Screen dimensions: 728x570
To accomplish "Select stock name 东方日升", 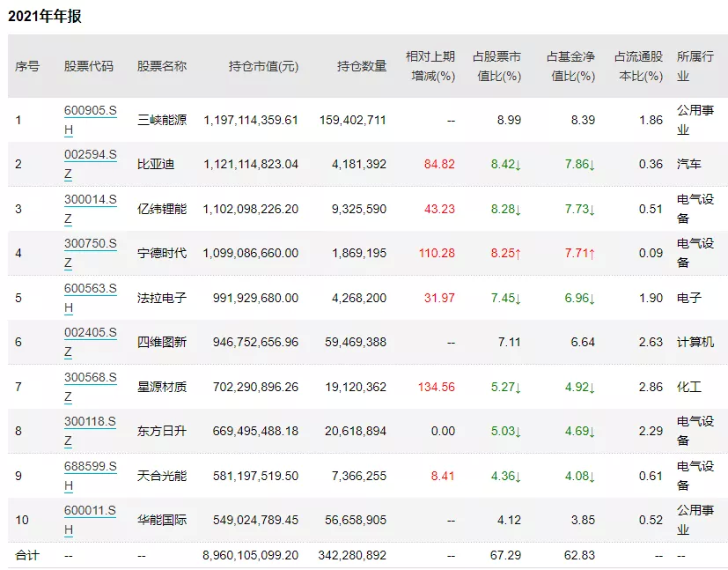I will click(x=162, y=431).
